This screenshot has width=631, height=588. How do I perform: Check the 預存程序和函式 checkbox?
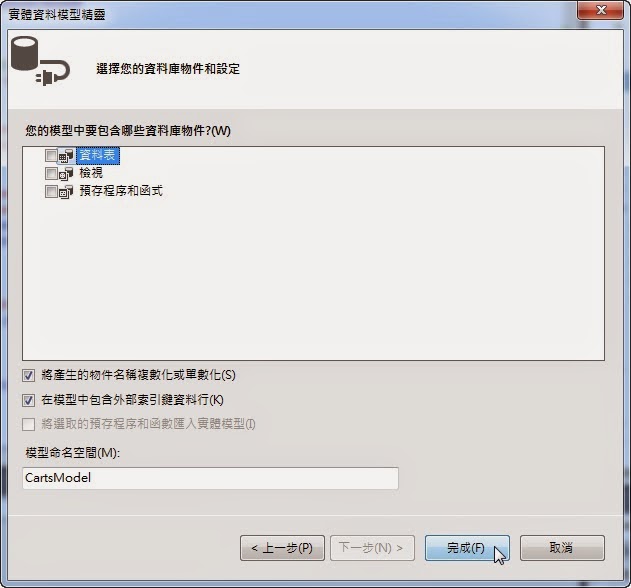pyautogui.click(x=51, y=191)
